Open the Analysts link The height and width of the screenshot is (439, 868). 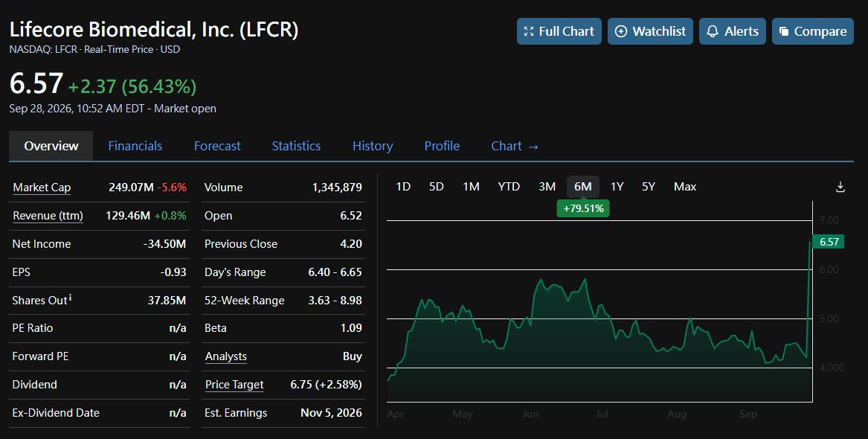[226, 356]
